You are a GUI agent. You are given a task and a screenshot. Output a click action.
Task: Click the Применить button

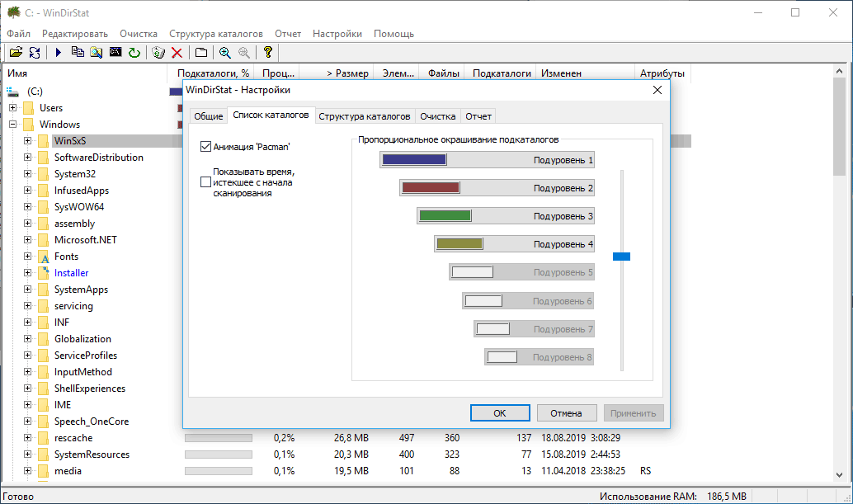pos(634,413)
